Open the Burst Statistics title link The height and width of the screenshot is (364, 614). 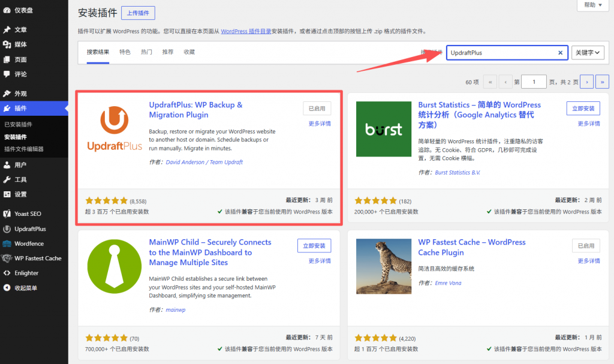[x=479, y=115]
